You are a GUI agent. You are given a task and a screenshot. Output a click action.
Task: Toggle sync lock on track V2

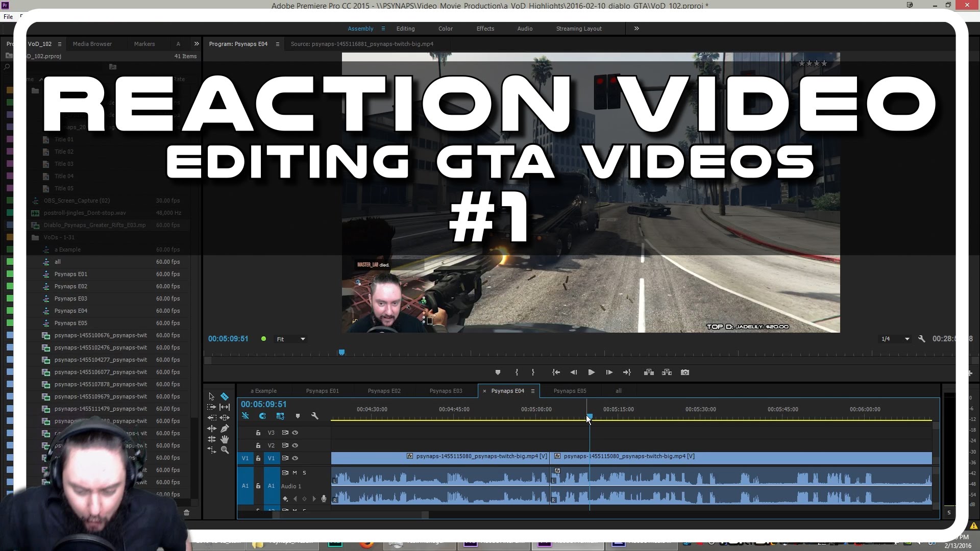285,445
